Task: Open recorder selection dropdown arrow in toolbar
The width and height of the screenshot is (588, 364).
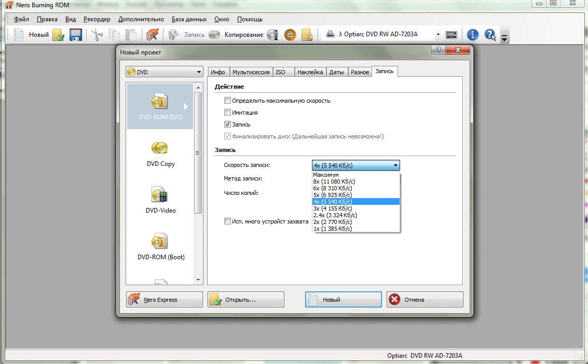Action: (x=437, y=34)
